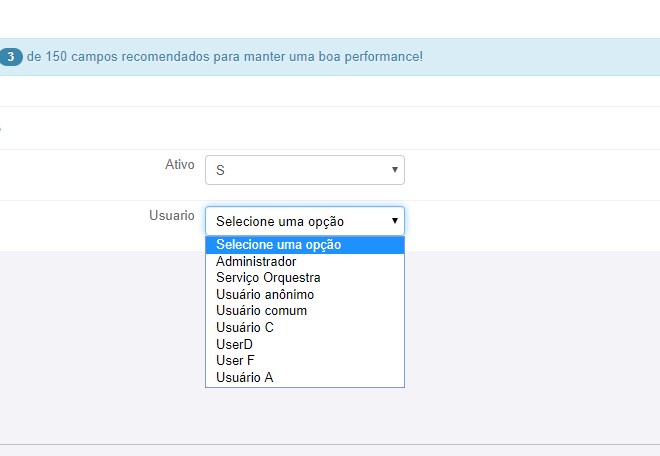
Task: Select Usuário A at the list bottom
Action: [x=245, y=377]
